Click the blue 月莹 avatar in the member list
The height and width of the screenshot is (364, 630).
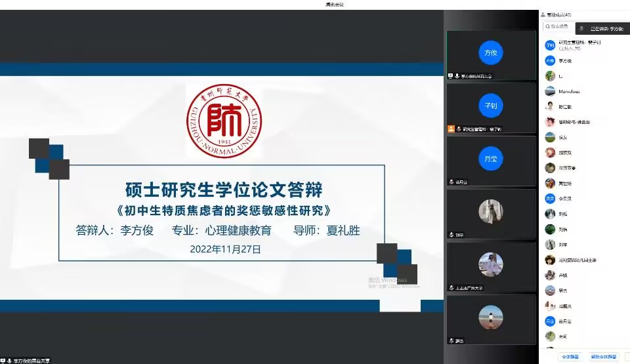pyautogui.click(x=550, y=321)
